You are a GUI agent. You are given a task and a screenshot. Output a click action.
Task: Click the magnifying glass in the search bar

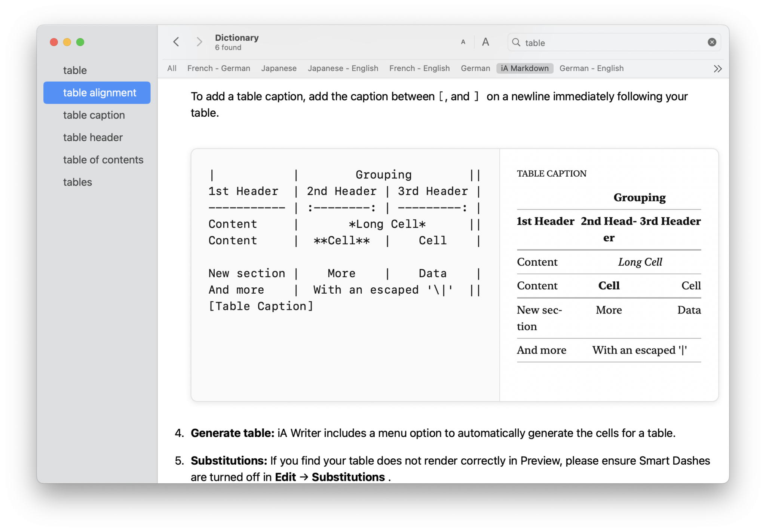coord(517,43)
